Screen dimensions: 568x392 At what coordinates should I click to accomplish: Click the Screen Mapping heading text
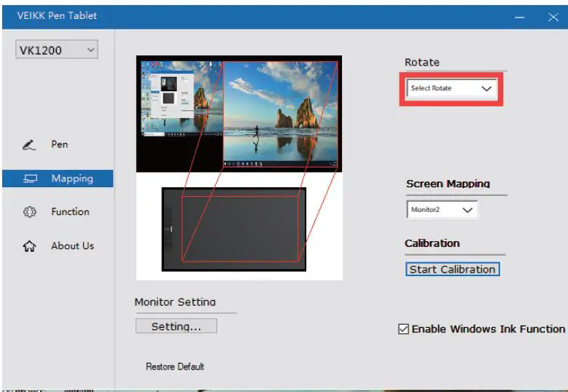(448, 184)
